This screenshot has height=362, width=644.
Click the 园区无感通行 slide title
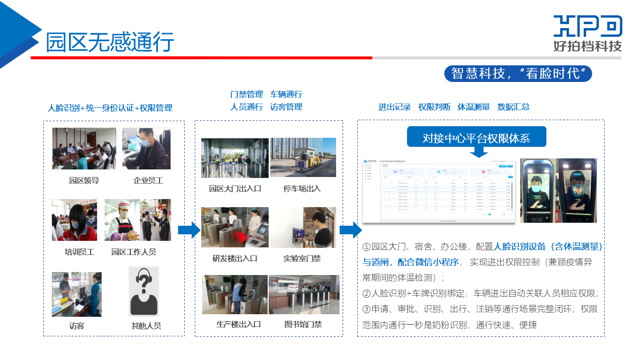(x=110, y=42)
